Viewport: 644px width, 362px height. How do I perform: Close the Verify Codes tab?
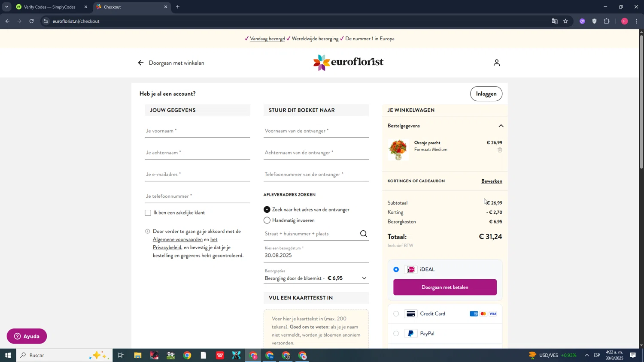[x=86, y=7]
